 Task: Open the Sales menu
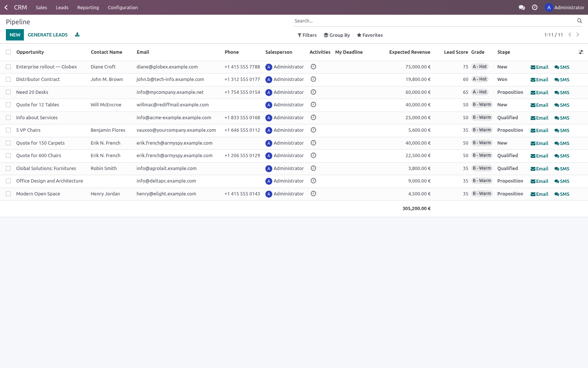point(42,7)
